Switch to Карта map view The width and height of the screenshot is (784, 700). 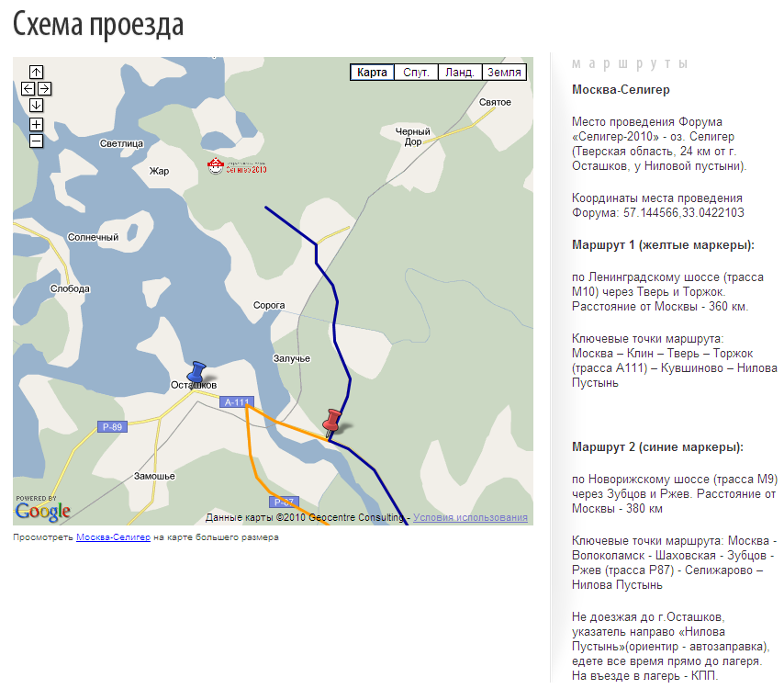pyautogui.click(x=372, y=72)
